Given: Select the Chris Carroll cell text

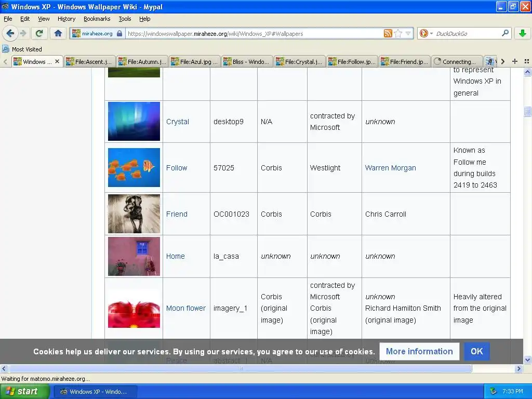Looking at the screenshot, I should coord(385,214).
